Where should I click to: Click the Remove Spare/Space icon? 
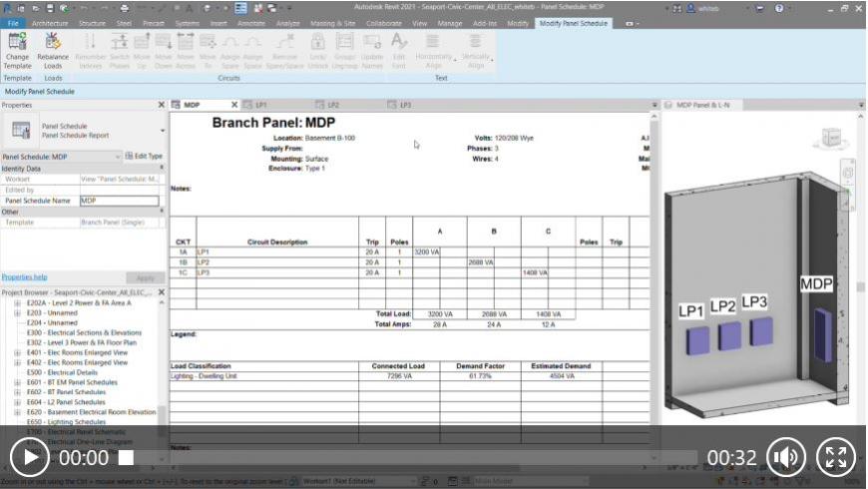pyautogui.click(x=285, y=42)
